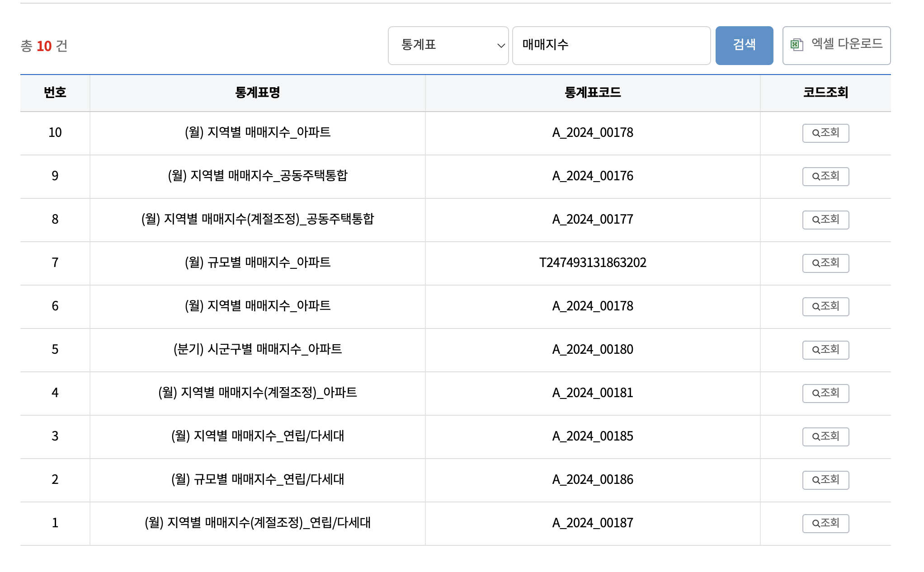Open code lookup for A_2024_00181

(825, 393)
